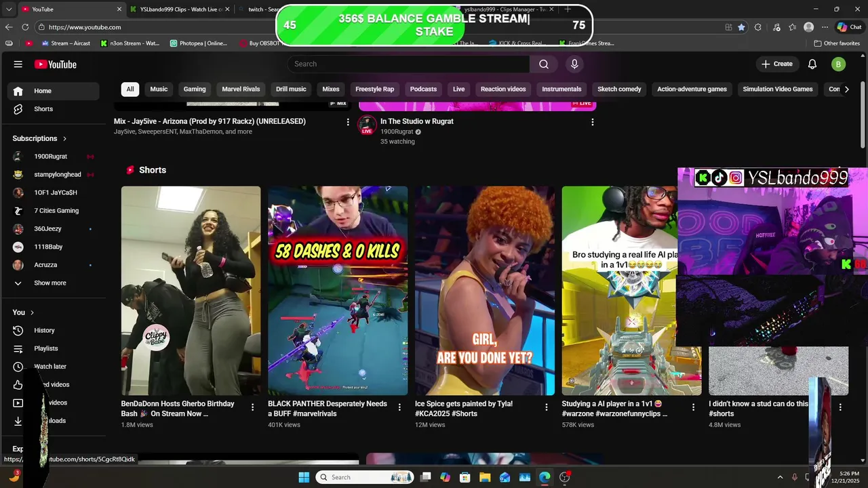
Task: Select the Gaming filter chip
Action: (195, 89)
